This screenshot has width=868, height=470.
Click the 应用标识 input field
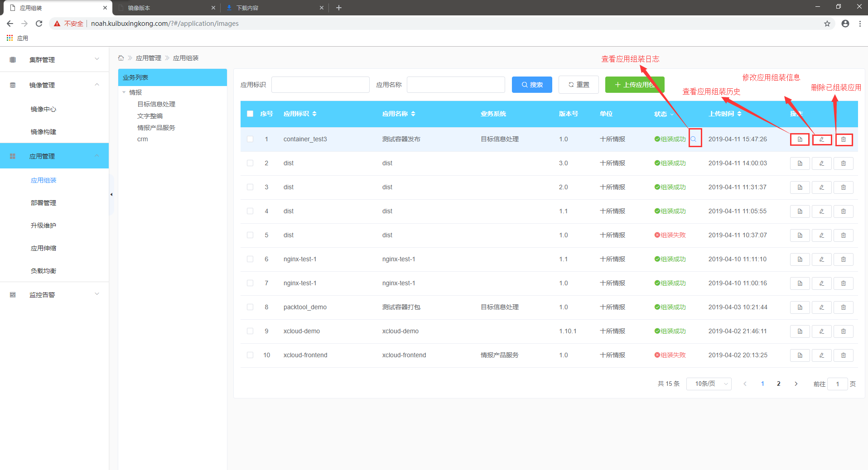point(320,85)
